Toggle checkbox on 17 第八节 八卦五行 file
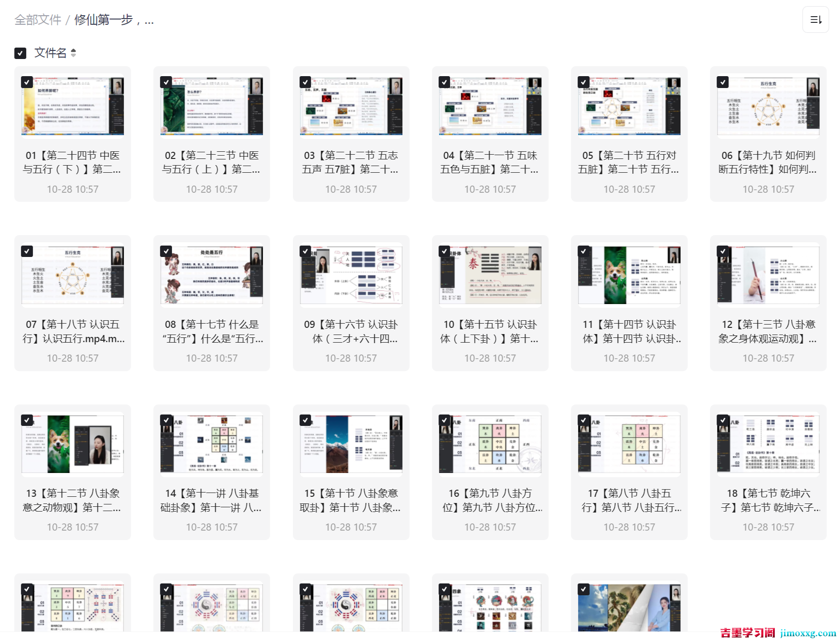The image size is (840, 641). point(583,420)
